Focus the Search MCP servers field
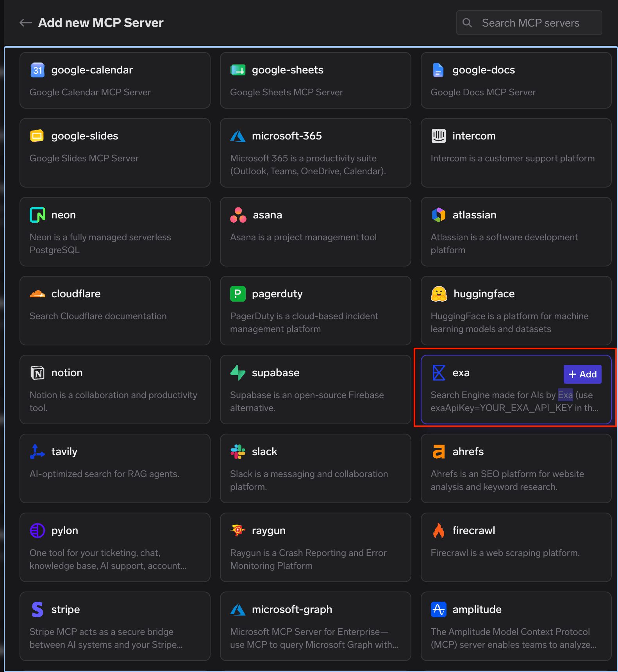Screen dimensions: 618x672 529,23
